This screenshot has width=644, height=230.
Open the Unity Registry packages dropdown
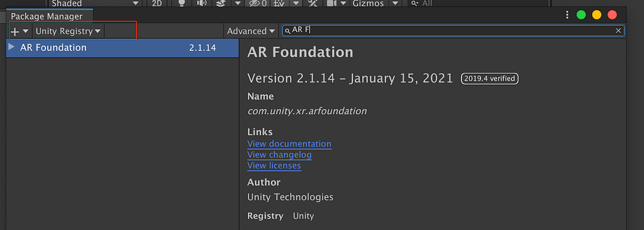pos(68,31)
